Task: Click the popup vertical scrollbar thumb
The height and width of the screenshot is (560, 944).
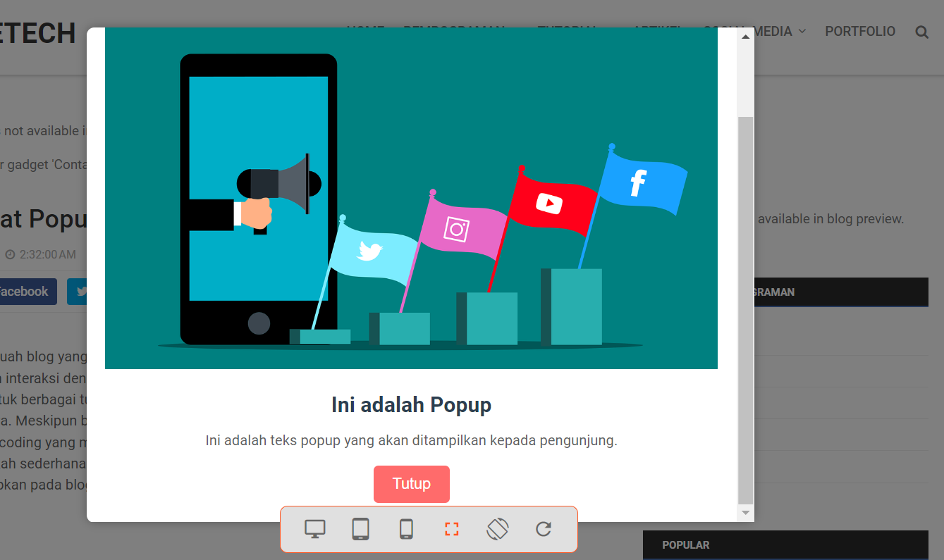Action: pos(745,310)
